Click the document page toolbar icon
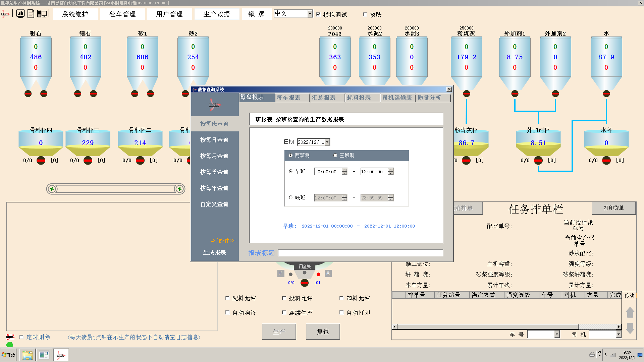644x362 pixels. [31, 14]
